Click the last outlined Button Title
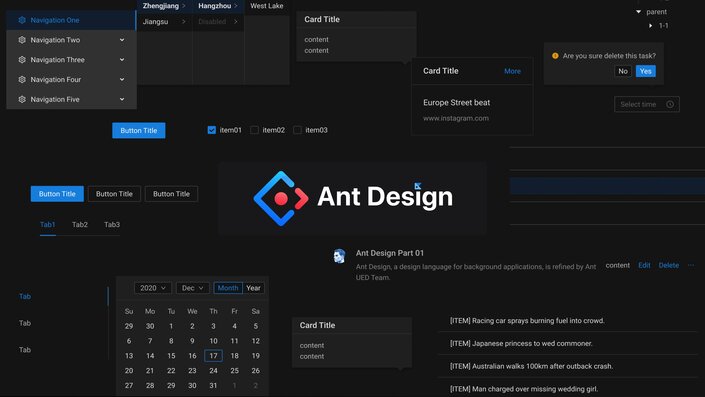The width and height of the screenshot is (705, 397). coord(171,194)
